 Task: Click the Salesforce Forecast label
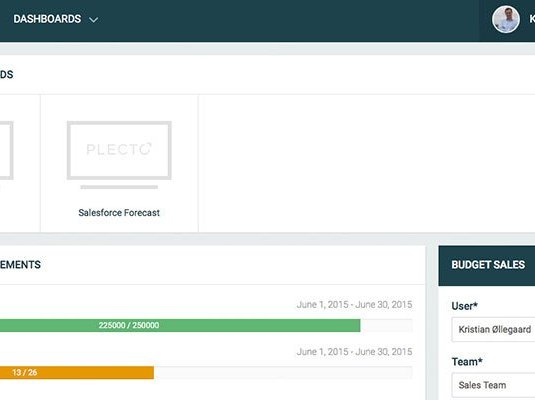[119, 213]
